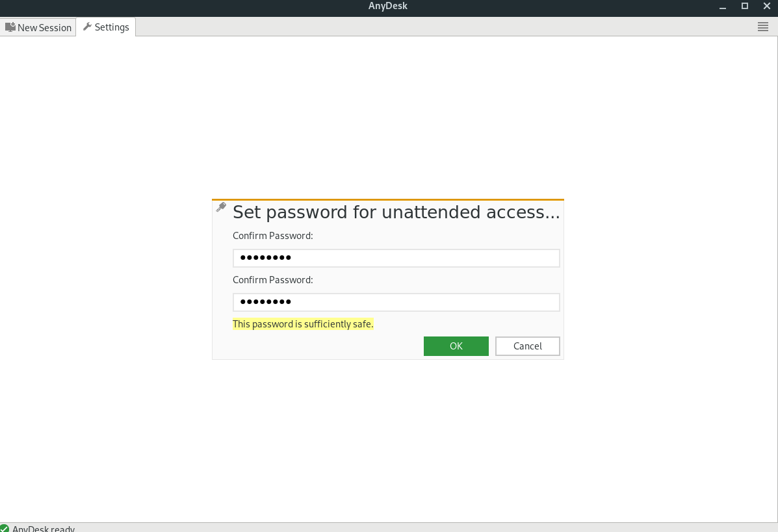This screenshot has height=532, width=778.
Task: Focus the second confirm password field
Action: (396, 302)
